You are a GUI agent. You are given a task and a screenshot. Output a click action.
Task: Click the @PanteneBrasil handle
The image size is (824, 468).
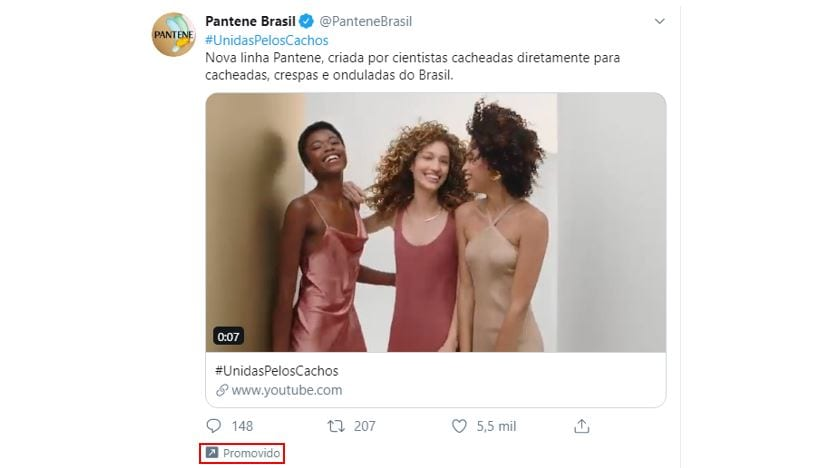coord(366,21)
